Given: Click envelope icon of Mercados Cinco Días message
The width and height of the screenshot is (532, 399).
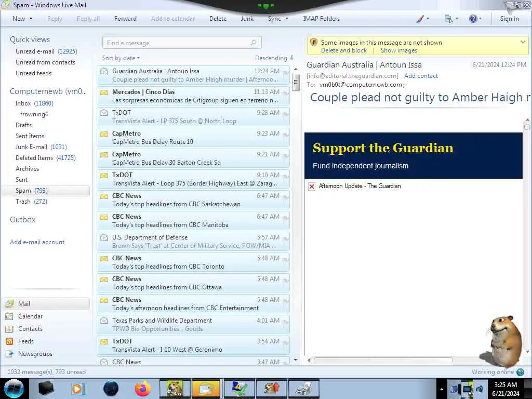Looking at the screenshot, I should [x=104, y=92].
